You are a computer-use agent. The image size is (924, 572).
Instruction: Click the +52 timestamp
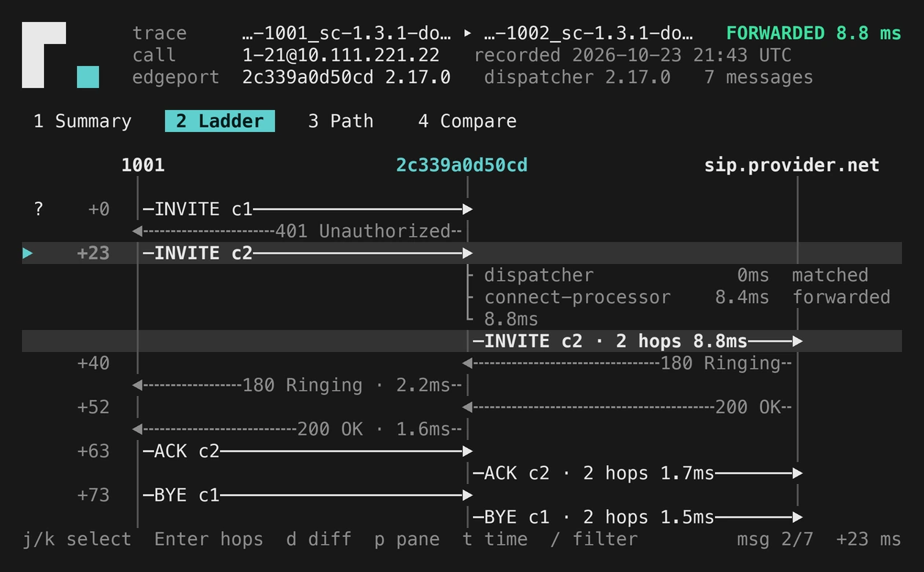tap(93, 407)
